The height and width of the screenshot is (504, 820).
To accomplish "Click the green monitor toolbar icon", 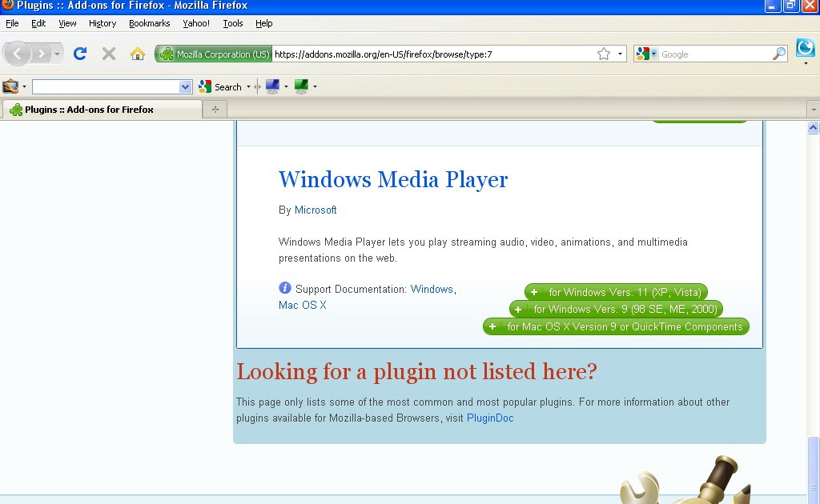I will click(x=301, y=86).
